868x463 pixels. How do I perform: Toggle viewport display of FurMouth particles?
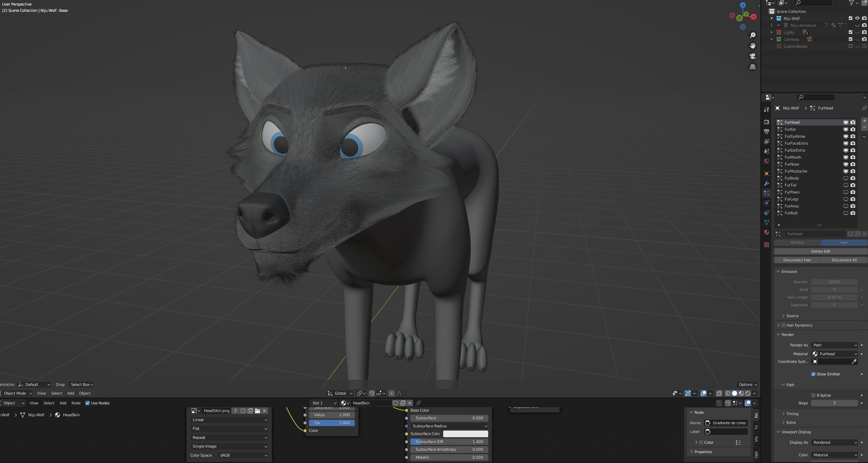pos(845,157)
